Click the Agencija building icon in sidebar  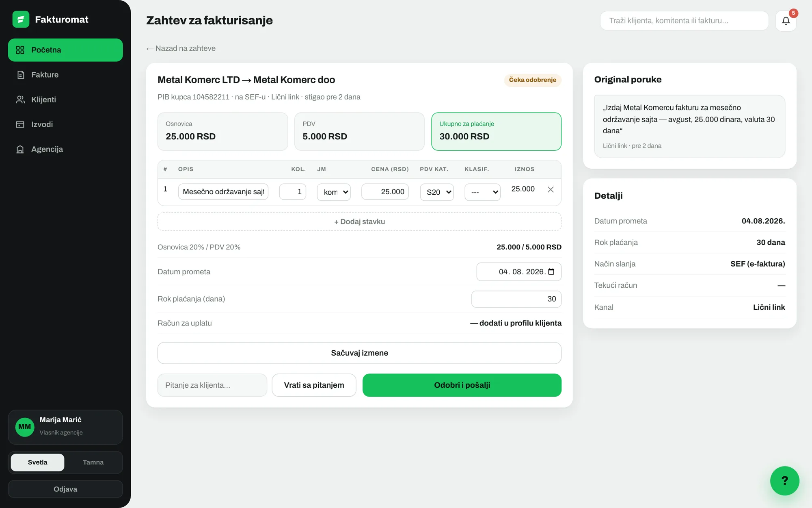pos(20,149)
